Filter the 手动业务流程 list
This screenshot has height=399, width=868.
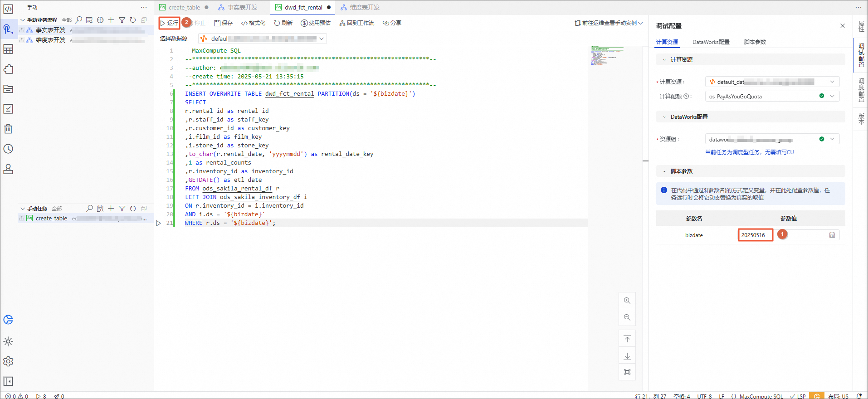[122, 20]
